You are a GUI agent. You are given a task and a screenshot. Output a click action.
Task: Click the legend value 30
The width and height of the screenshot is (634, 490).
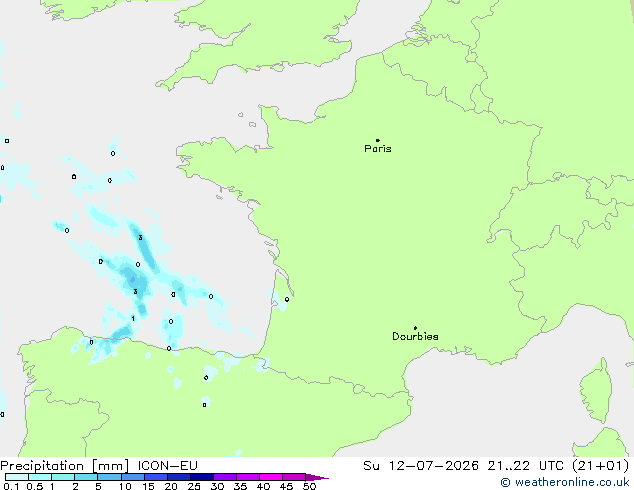click(217, 486)
